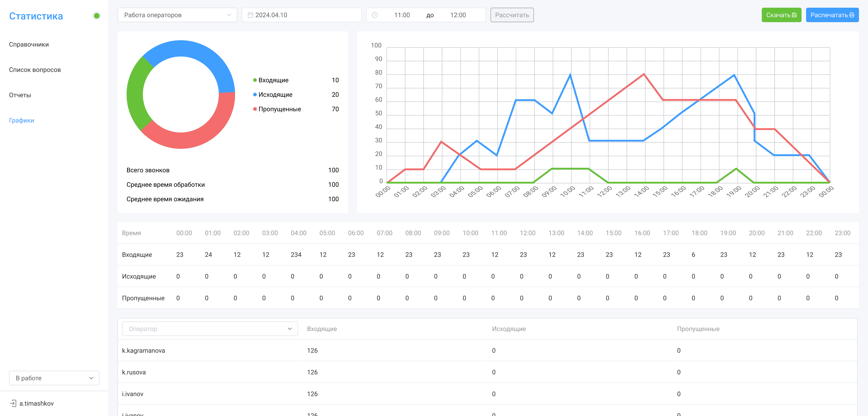Select the k.kagramanova operator row

[144, 350]
